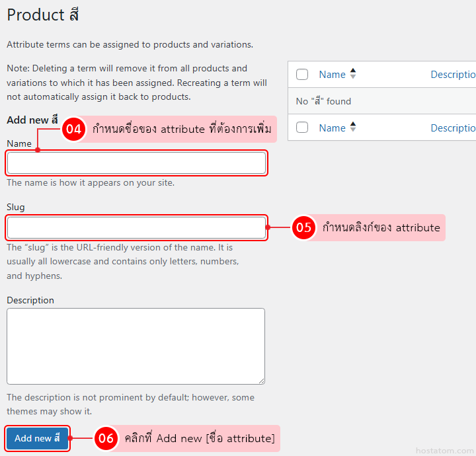Click the red 05 step badge
This screenshot has height=456, width=476.
(x=303, y=228)
